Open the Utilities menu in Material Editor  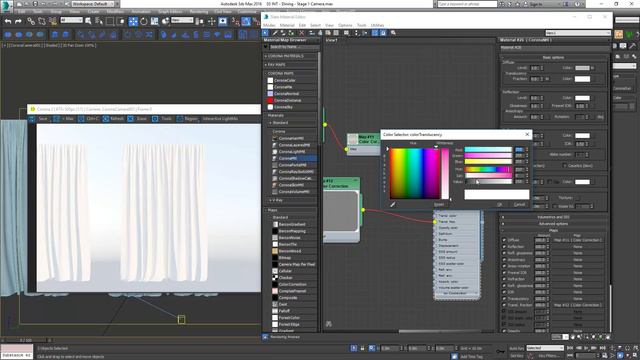[378, 25]
